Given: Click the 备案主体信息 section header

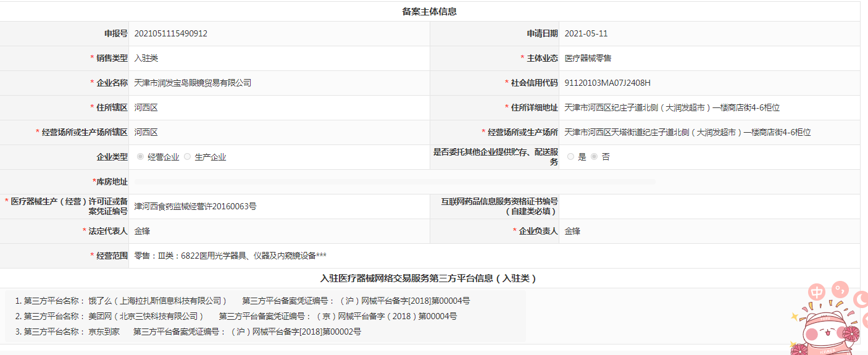Looking at the screenshot, I should coord(429,12).
